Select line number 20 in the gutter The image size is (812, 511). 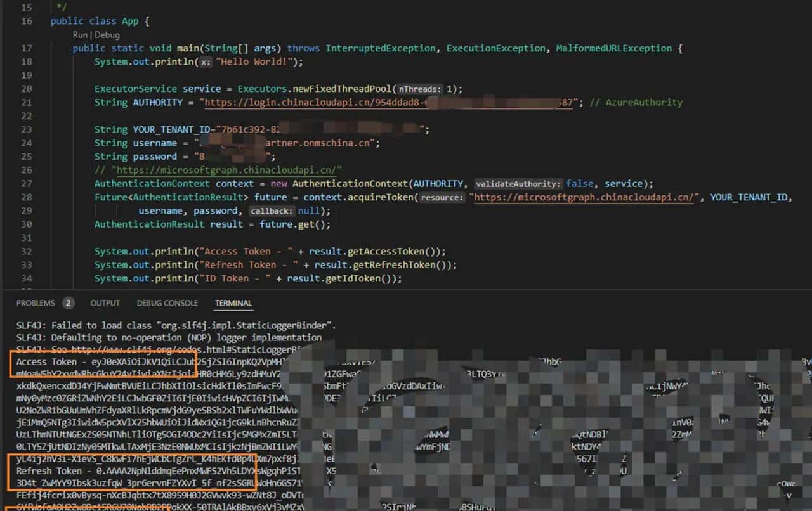27,89
